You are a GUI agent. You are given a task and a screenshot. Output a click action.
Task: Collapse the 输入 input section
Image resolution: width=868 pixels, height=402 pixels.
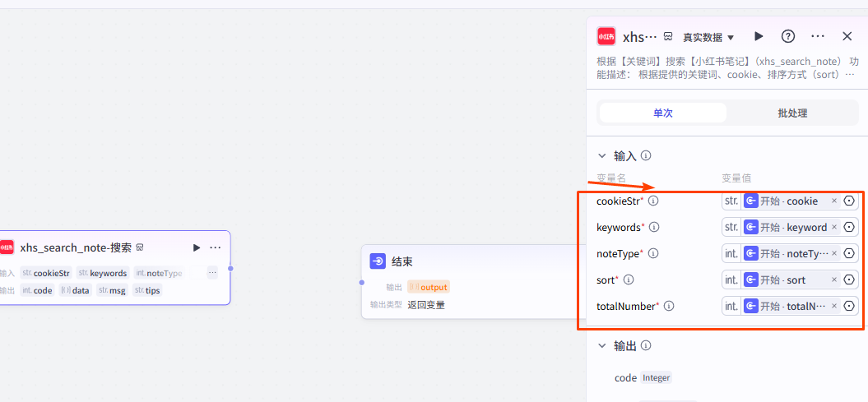pyautogui.click(x=601, y=155)
